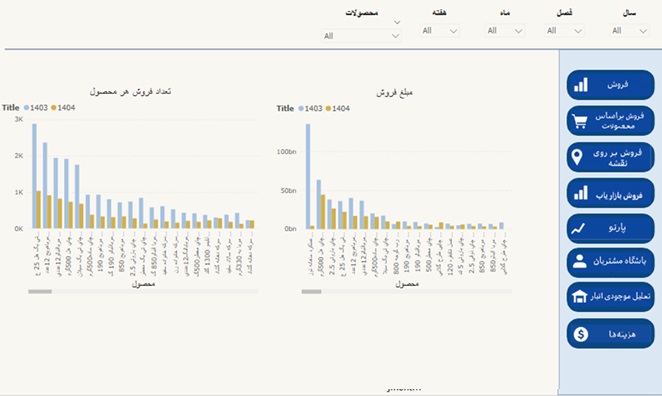Click the person icon for باشگاه مشتریان
The width and height of the screenshot is (662, 396).
click(x=580, y=261)
